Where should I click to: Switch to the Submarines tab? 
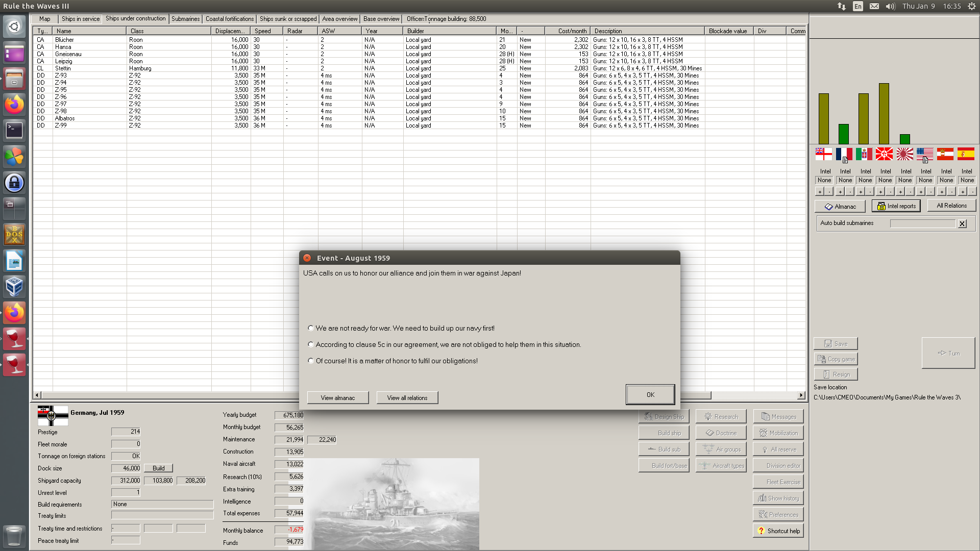[x=186, y=19]
